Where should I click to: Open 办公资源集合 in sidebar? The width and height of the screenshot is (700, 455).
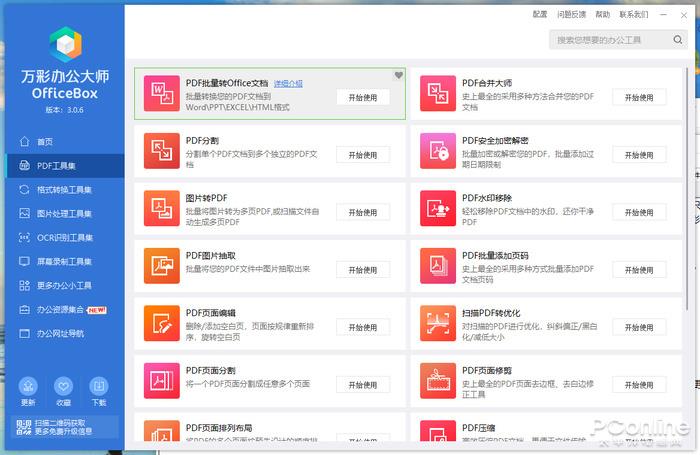(65, 309)
